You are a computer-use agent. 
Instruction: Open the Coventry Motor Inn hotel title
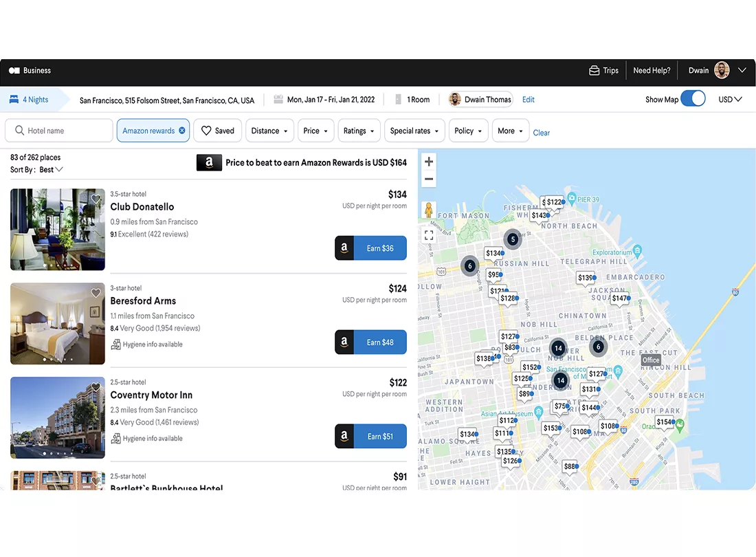point(151,395)
